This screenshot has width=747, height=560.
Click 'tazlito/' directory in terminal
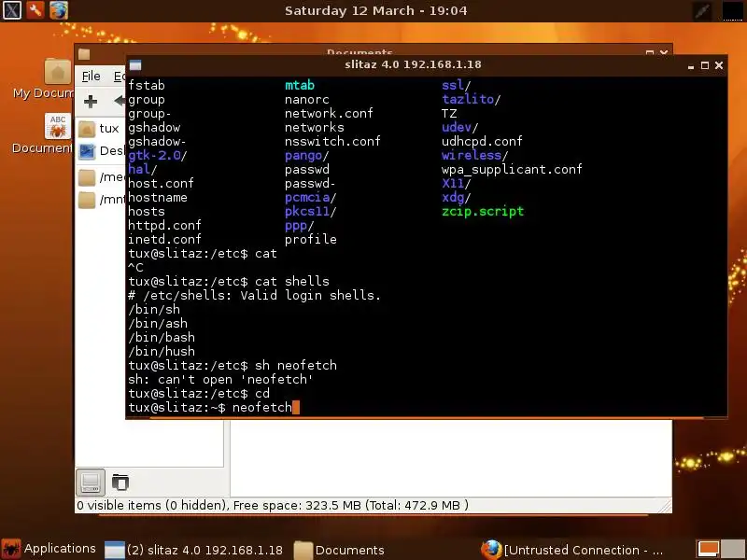pos(471,99)
